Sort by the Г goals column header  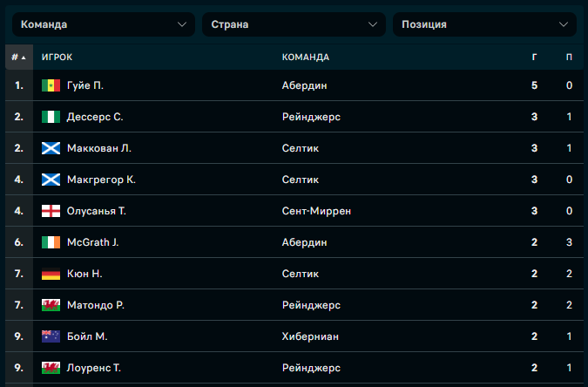(x=534, y=57)
